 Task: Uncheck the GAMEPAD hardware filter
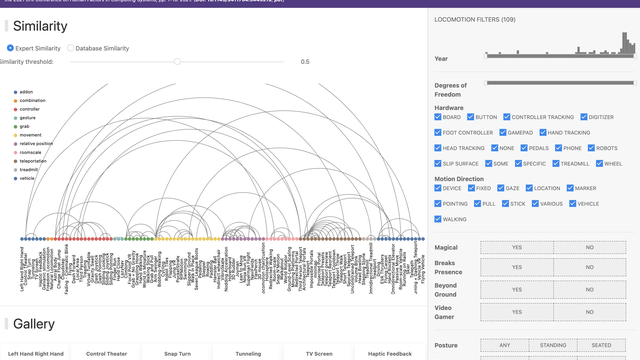pyautogui.click(x=503, y=133)
